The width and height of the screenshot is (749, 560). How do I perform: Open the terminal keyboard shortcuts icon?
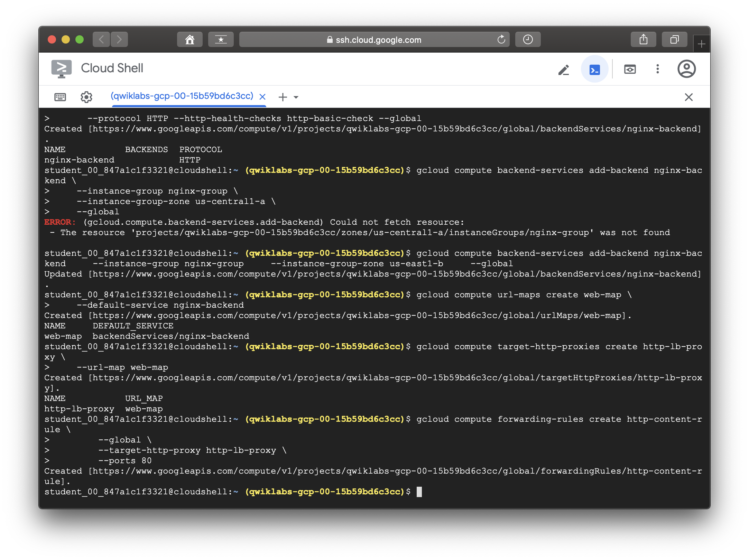60,97
